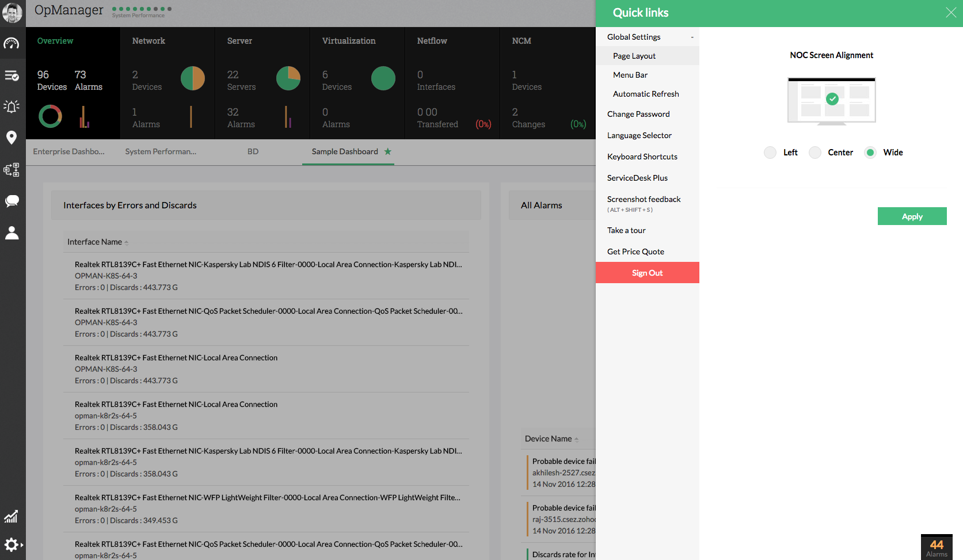Click the Virtualization devices green circle chart
Screen dimensions: 963x560
(383, 78)
